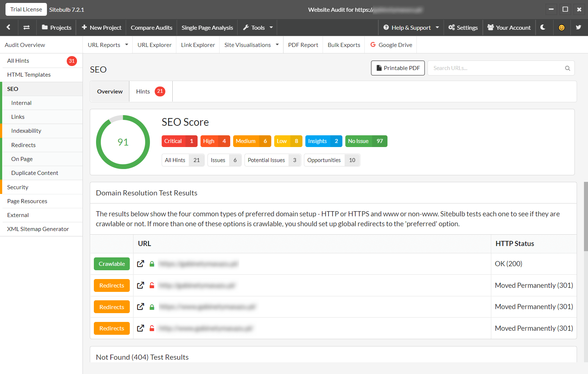588x374 pixels.
Task: Expand the URL Reports dropdown
Action: tap(108, 45)
